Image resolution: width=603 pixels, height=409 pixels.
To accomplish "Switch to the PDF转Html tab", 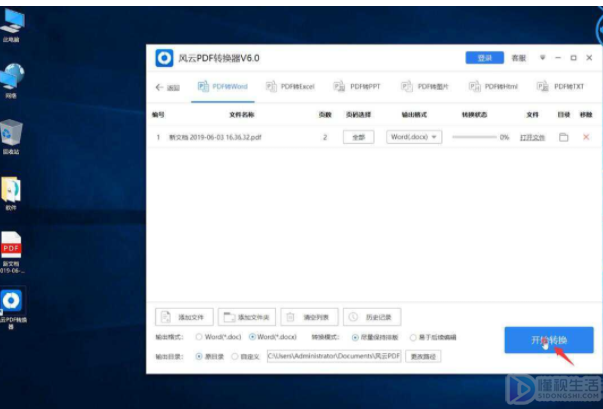I will pos(493,86).
